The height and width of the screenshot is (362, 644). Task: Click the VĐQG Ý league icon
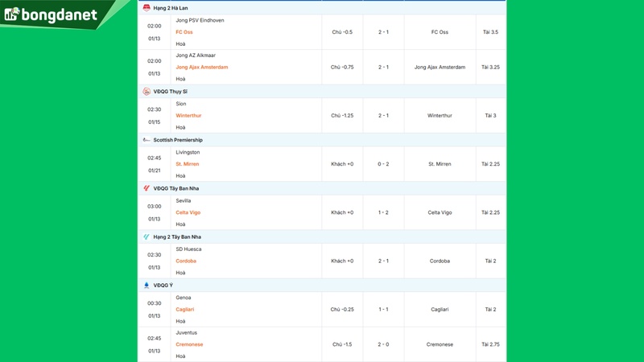pos(147,286)
